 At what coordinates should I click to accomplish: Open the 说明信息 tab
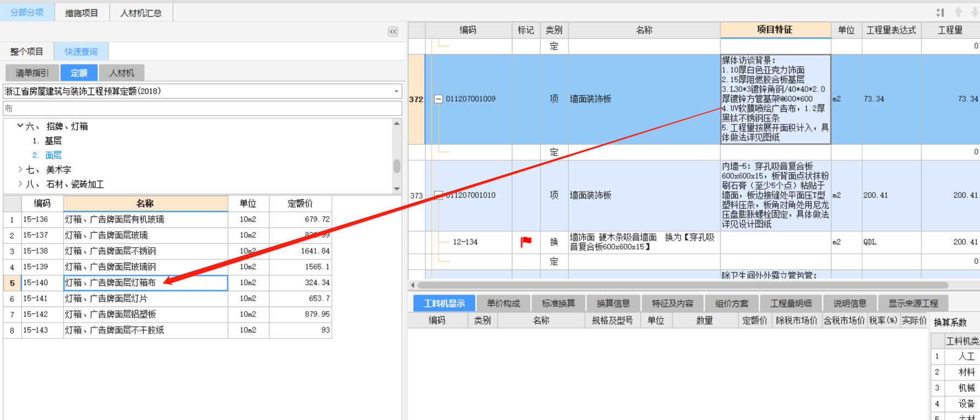click(x=850, y=303)
